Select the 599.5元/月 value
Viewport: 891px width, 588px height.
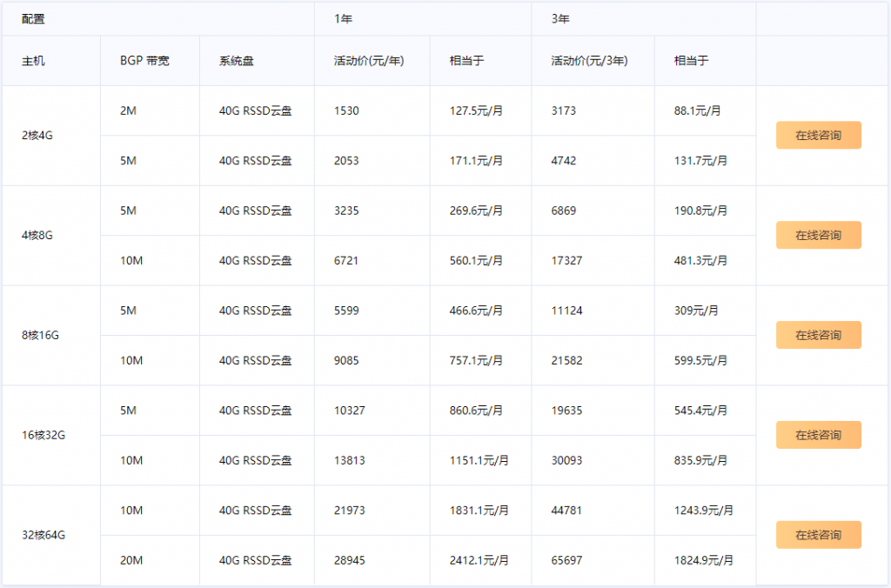[x=700, y=361]
